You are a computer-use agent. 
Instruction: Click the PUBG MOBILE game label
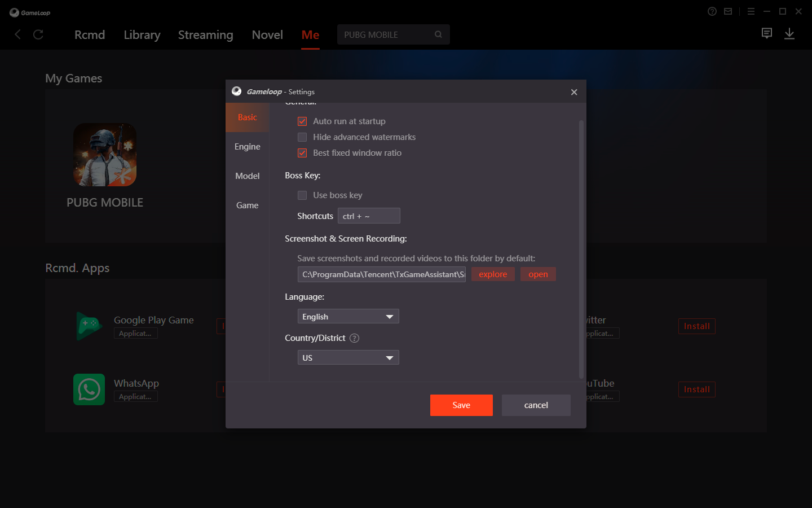(x=105, y=202)
